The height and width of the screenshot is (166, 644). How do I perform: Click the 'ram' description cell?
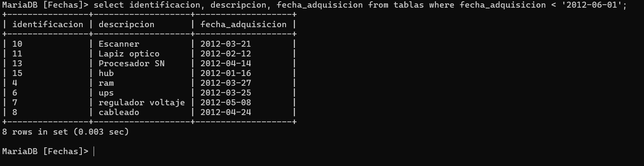click(106, 83)
